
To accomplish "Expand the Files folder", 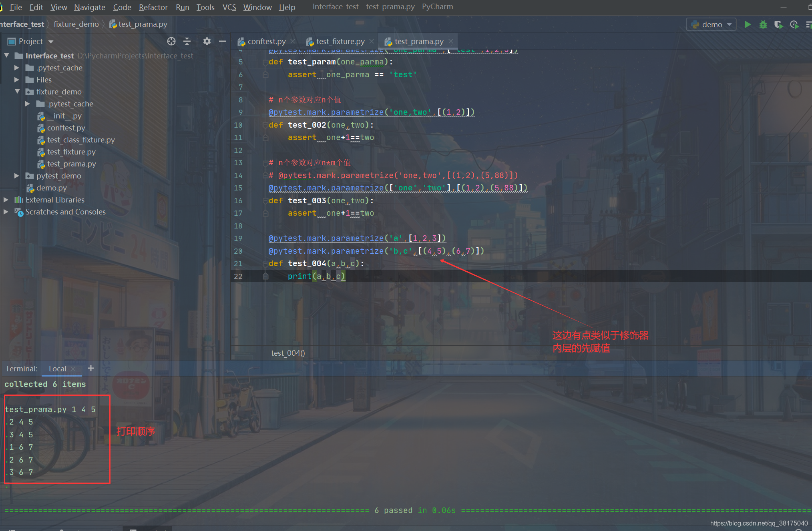I will [17, 80].
